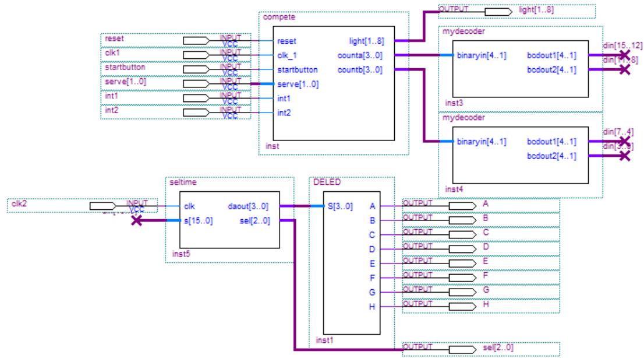Select the S[3..0] port on DELED
Viewport: 644px width, 358px height.
[341, 206]
